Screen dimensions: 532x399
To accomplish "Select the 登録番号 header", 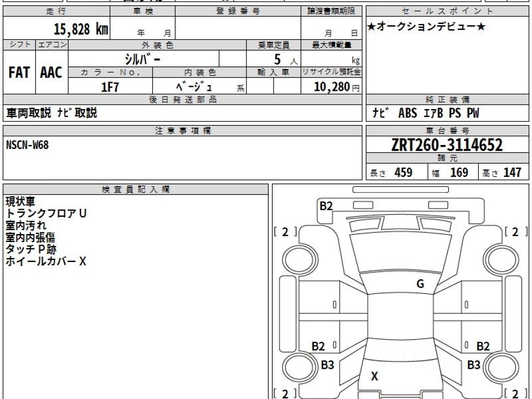I will (x=238, y=12).
